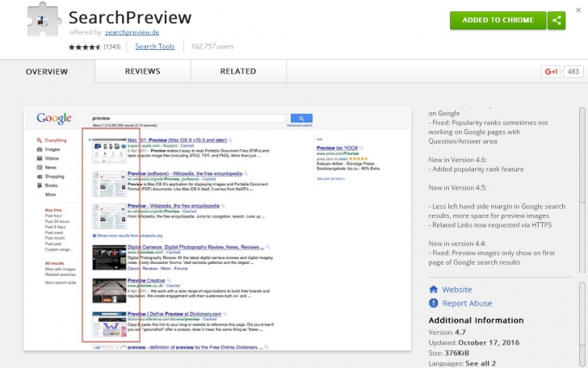588x368 pixels.
Task: Click the Added to Chrome button
Action: coord(498,20)
